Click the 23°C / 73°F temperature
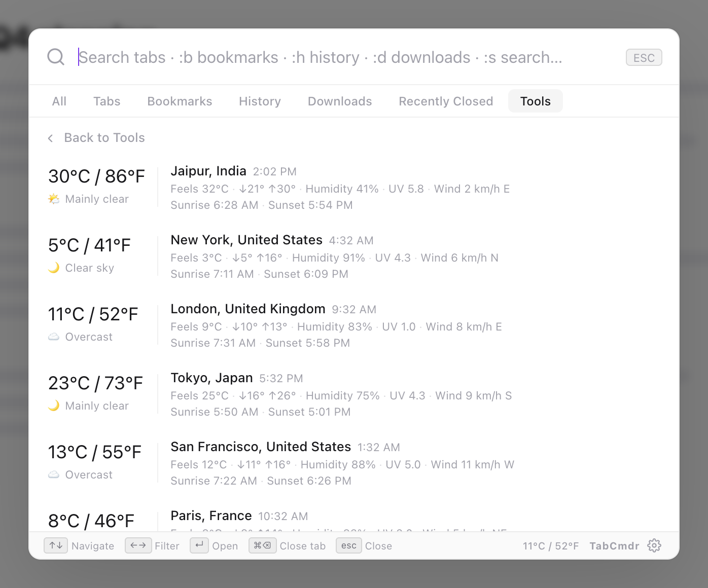Screen dimensions: 708x588 (x=95, y=383)
